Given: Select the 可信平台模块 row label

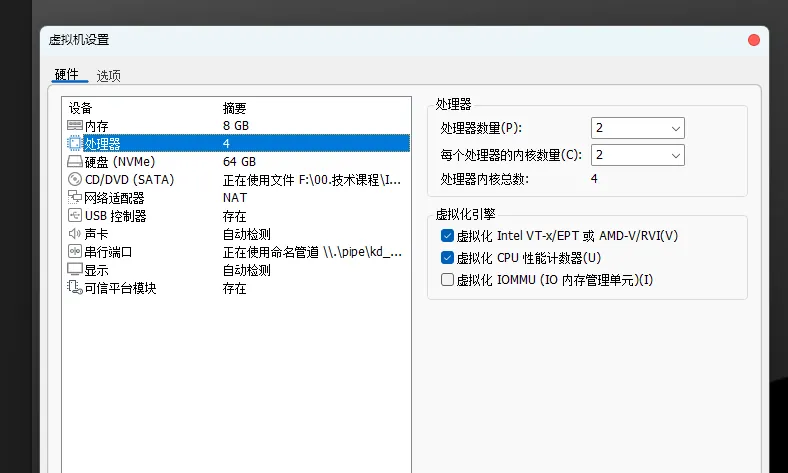Looking at the screenshot, I should (121, 288).
